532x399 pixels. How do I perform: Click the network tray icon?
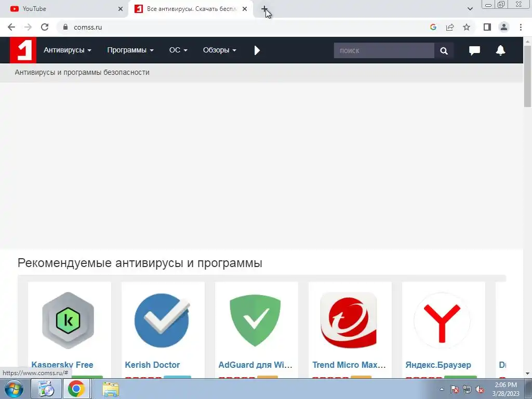tap(467, 389)
